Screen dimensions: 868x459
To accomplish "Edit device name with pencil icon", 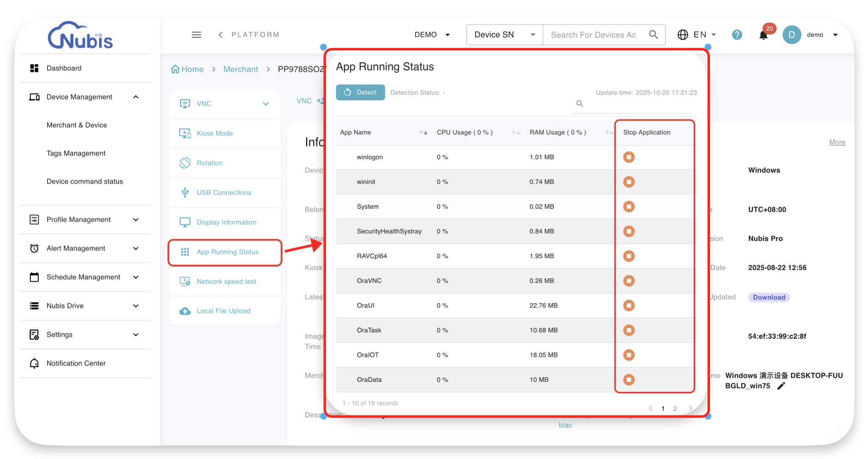I will click(x=781, y=386).
